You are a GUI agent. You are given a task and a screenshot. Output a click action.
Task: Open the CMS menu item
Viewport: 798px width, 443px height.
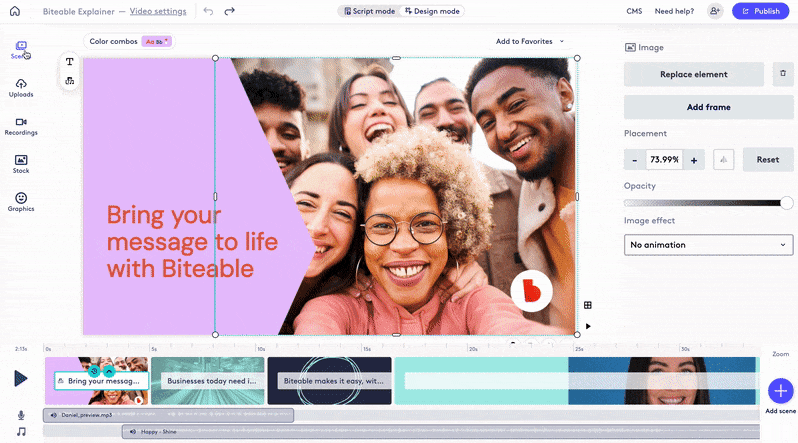pos(634,11)
